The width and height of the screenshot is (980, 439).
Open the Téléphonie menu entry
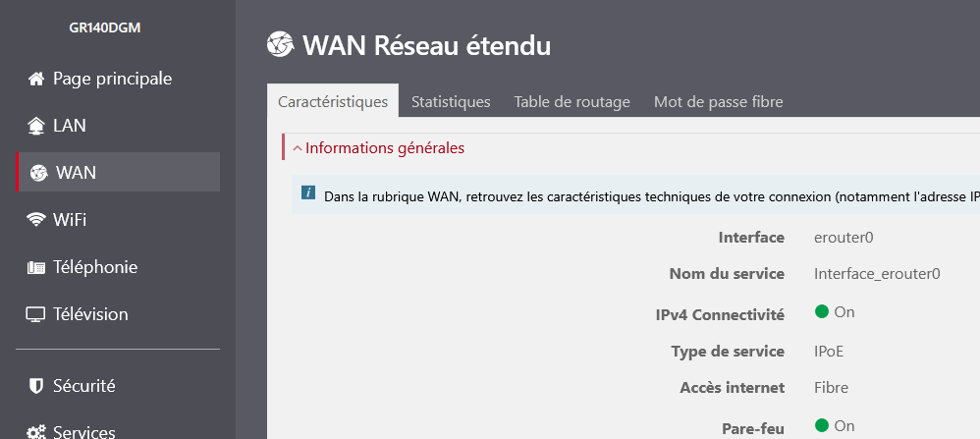click(95, 267)
